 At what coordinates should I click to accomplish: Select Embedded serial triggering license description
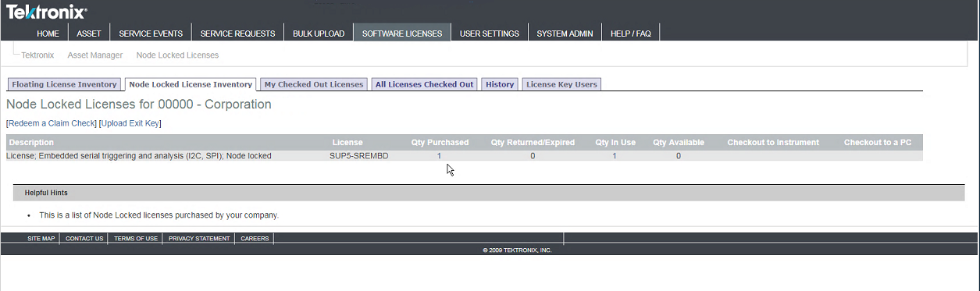click(139, 156)
